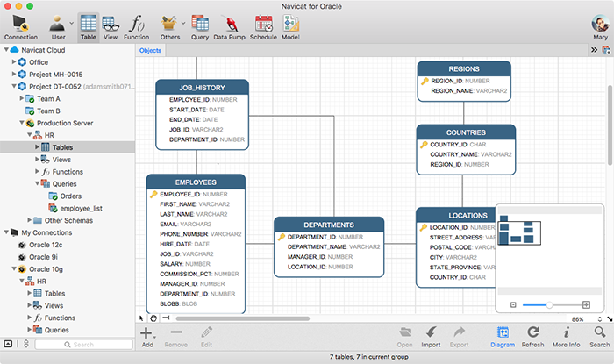Open the Function toolbar icon
This screenshot has height=364, width=614.
[136, 27]
